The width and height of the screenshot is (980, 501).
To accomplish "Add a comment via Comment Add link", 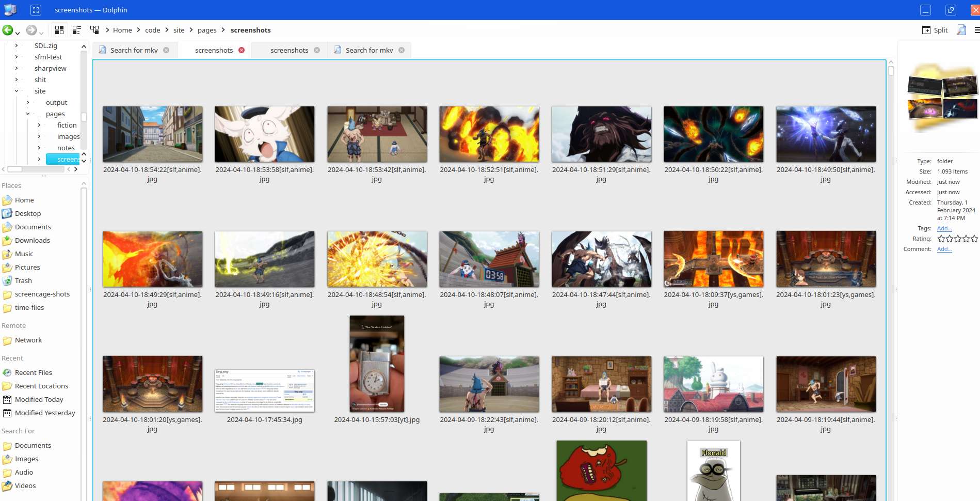I will pyautogui.click(x=944, y=249).
